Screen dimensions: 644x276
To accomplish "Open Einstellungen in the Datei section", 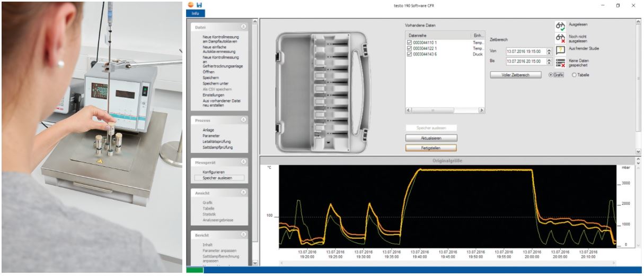I will pyautogui.click(x=214, y=95).
